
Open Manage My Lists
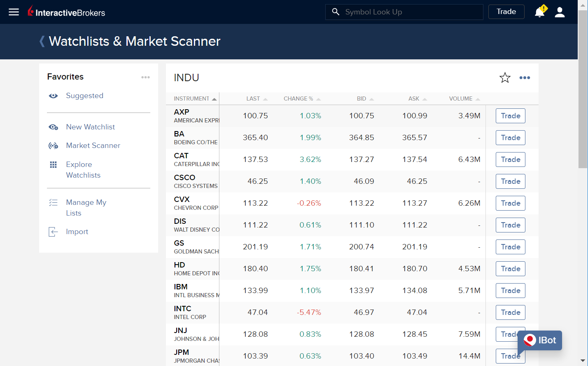click(86, 208)
